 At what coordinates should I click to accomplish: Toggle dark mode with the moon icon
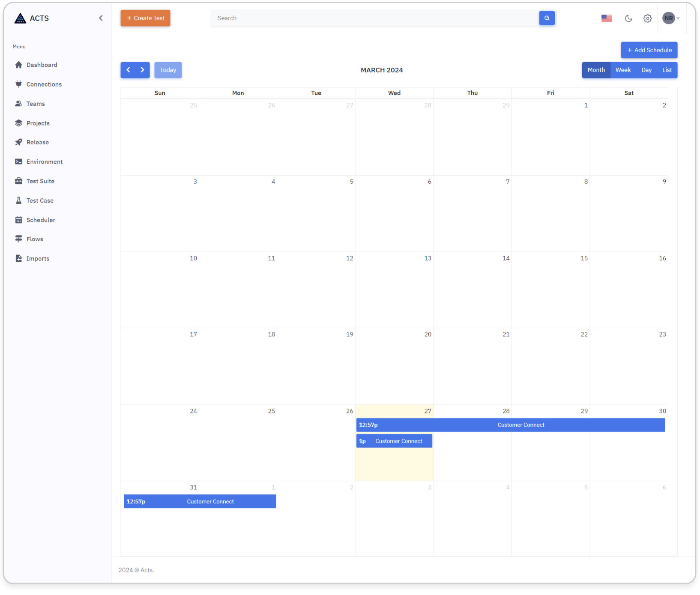tap(628, 18)
